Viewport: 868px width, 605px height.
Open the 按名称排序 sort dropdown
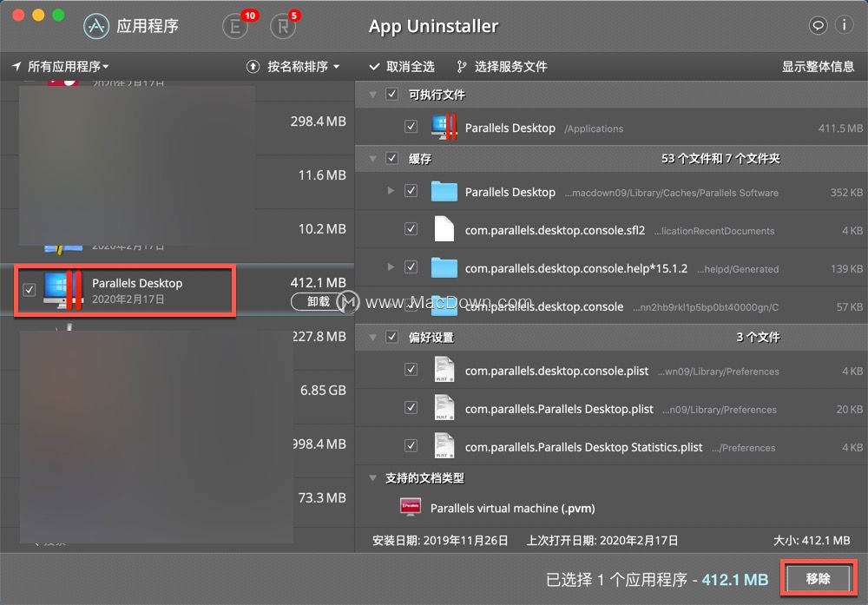pyautogui.click(x=303, y=67)
